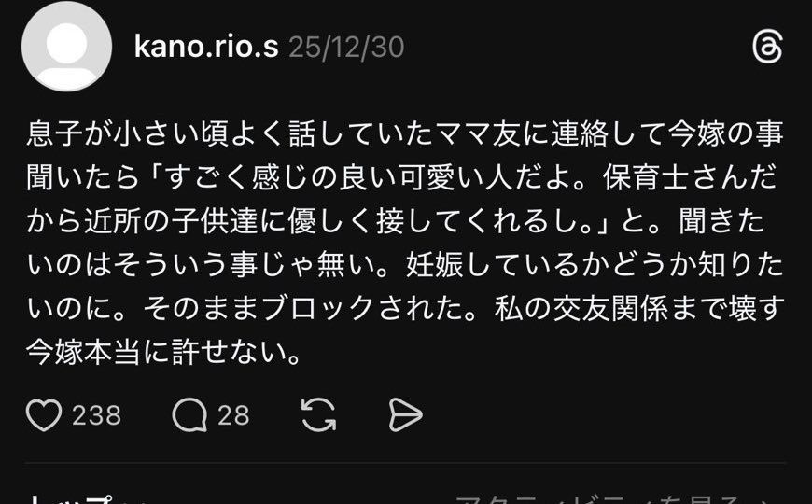
Task: Click the phrase ブロックされた in the post
Action: coord(362,309)
